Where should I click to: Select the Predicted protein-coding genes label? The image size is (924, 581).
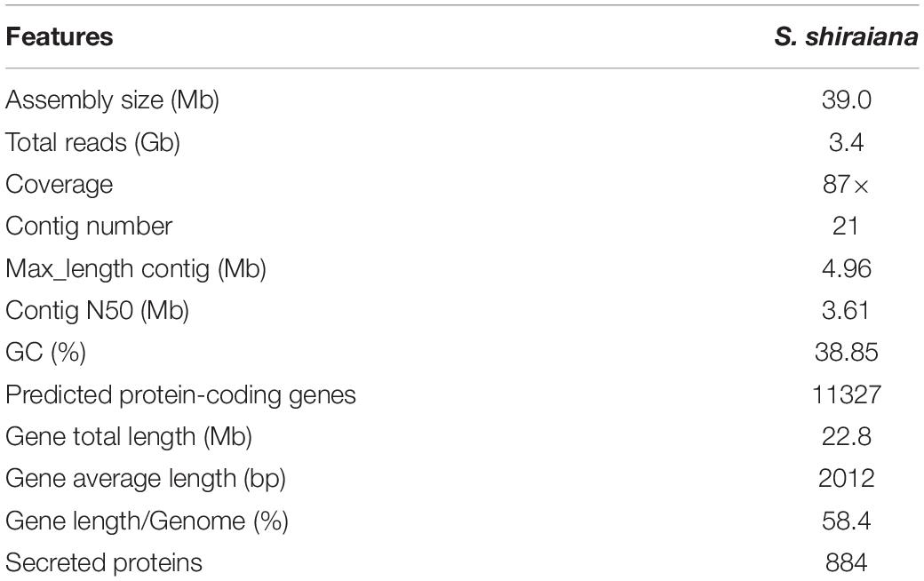point(181,394)
